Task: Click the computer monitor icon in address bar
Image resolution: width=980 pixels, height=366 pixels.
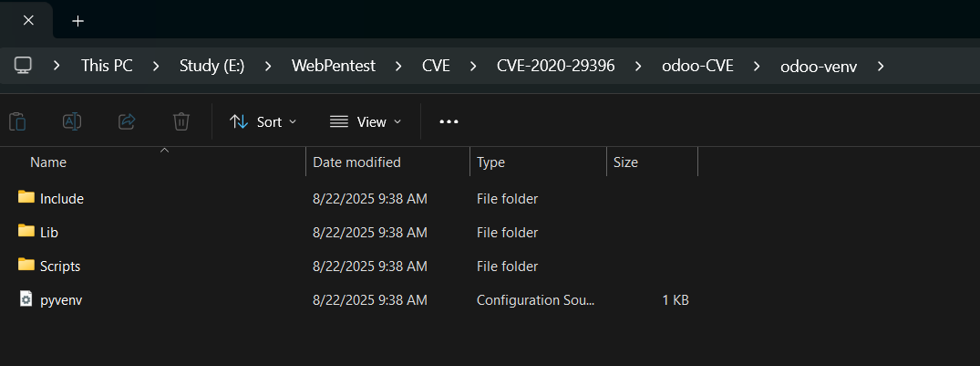Action: coord(24,66)
